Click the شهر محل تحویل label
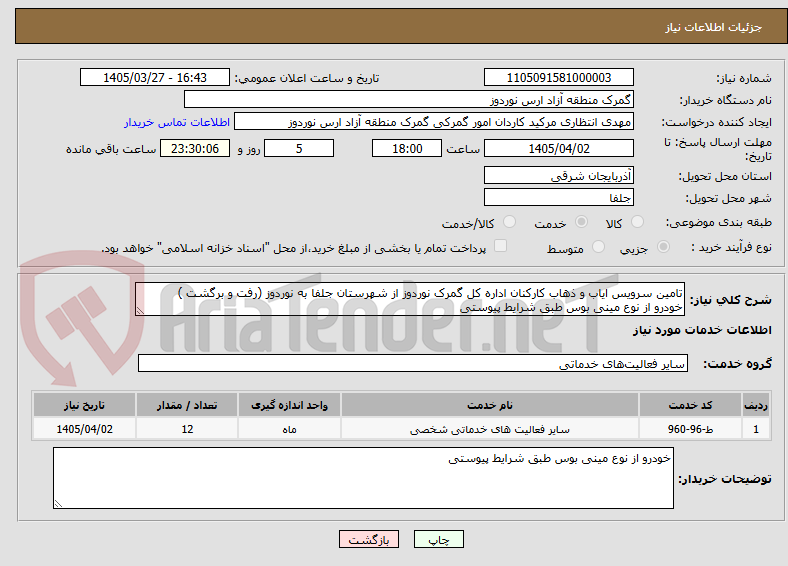Screen dimensions: 788x566 pyautogui.click(x=729, y=199)
